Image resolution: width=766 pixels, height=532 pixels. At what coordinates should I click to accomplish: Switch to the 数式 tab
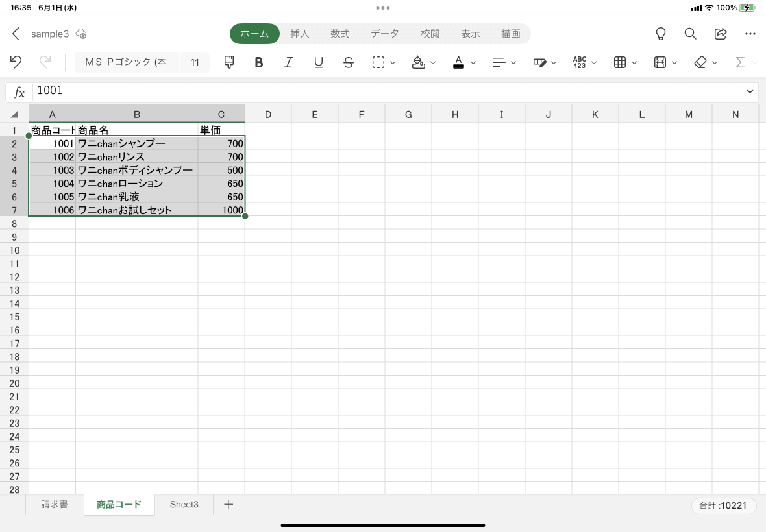(x=340, y=34)
